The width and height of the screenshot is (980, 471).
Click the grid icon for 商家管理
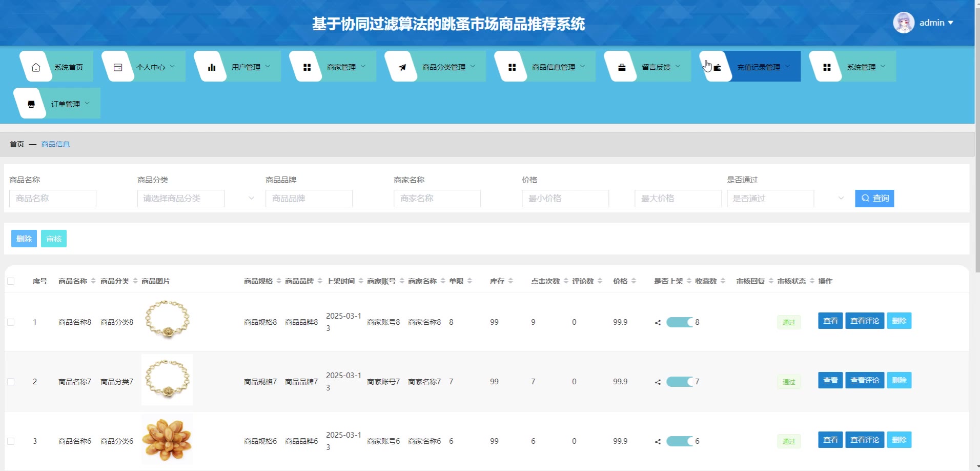coord(307,67)
